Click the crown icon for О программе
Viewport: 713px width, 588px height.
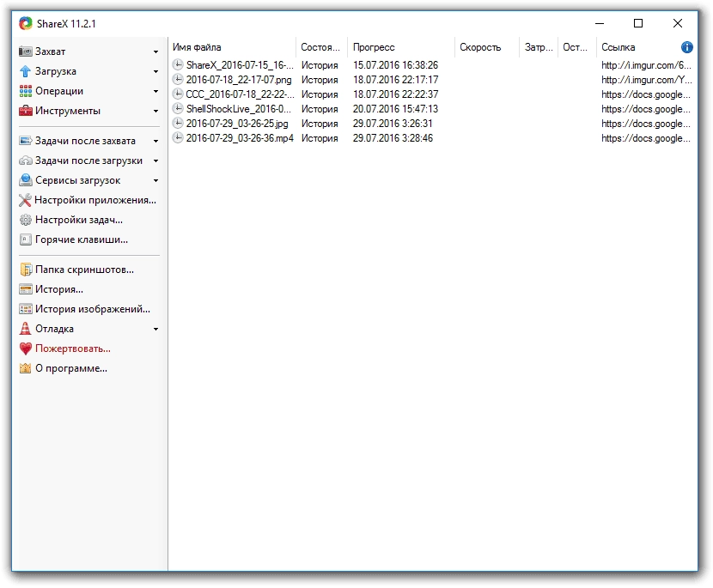(26, 368)
